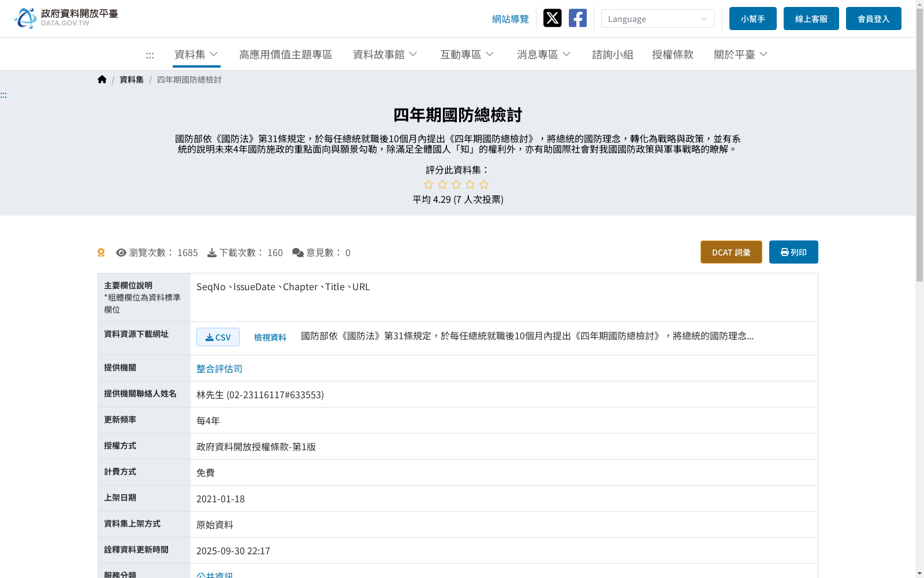Select the middle rating star

(456, 184)
